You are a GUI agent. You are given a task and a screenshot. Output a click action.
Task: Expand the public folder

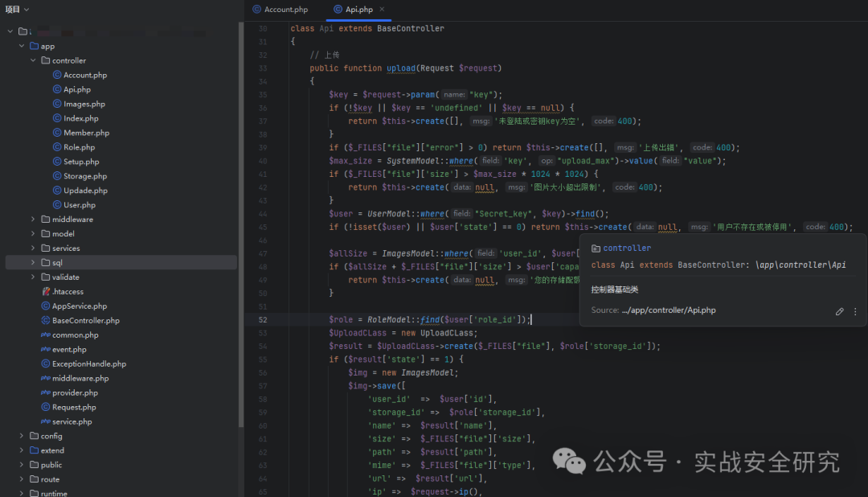[22, 465]
